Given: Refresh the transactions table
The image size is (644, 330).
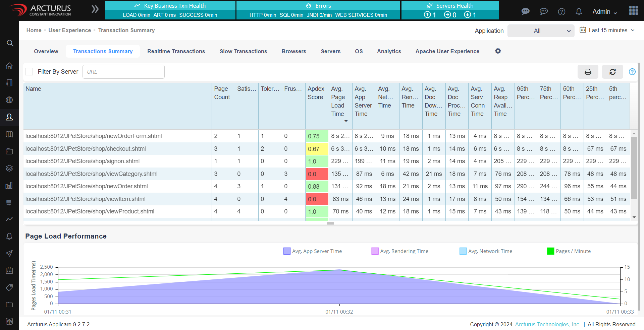Looking at the screenshot, I should [x=612, y=72].
